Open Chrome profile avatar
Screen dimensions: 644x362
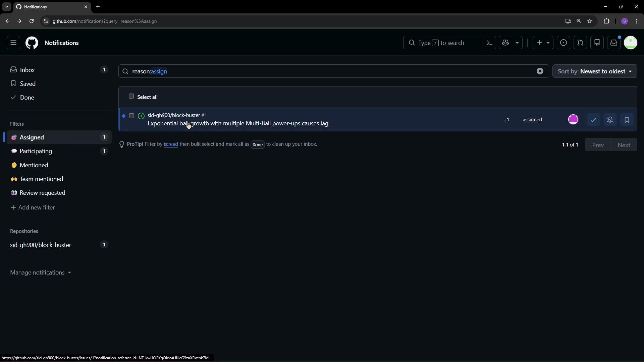point(625,21)
